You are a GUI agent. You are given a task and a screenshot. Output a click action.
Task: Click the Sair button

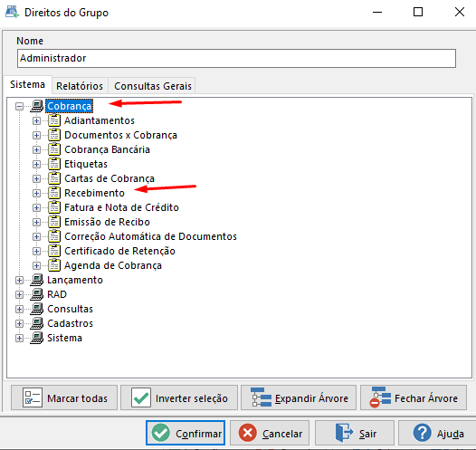[x=355, y=433]
